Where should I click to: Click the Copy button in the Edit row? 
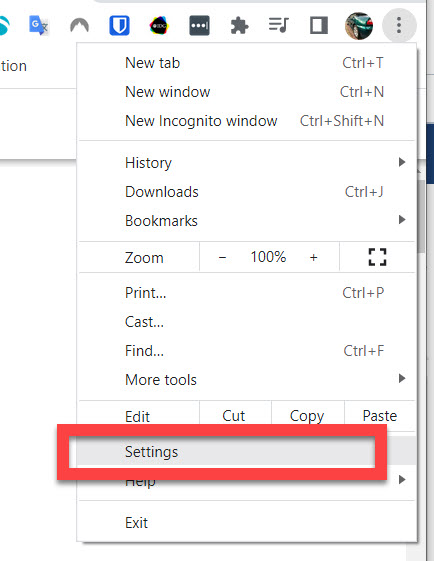307,416
